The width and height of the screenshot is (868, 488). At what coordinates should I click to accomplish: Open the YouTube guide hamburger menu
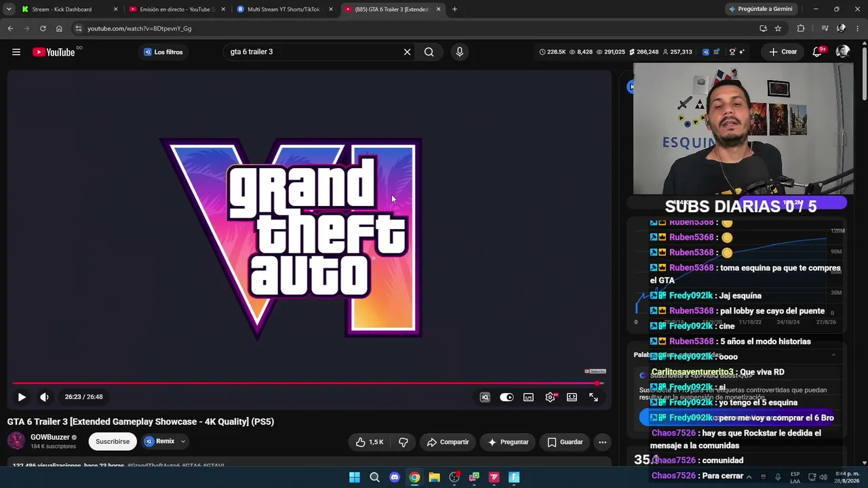click(16, 52)
